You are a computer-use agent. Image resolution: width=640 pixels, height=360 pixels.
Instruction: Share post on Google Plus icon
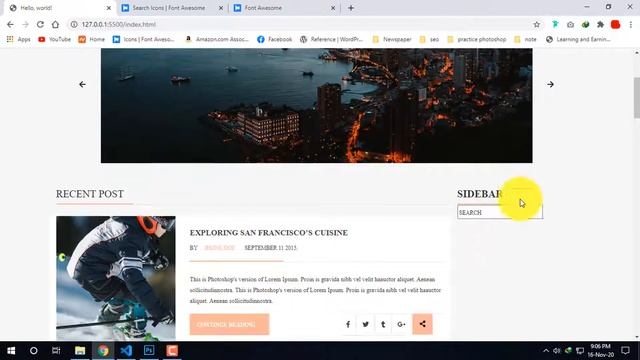click(x=401, y=324)
